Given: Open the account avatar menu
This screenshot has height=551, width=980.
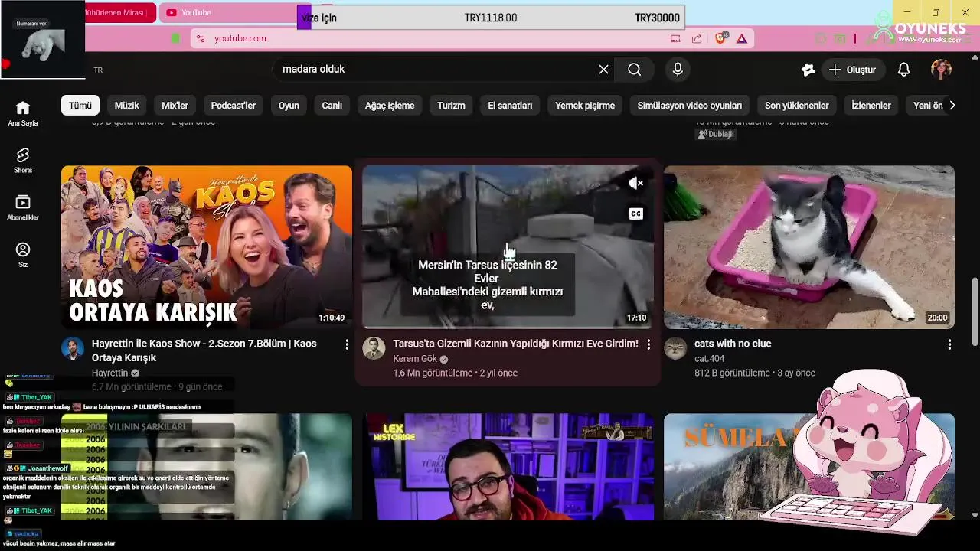Looking at the screenshot, I should [x=941, y=70].
